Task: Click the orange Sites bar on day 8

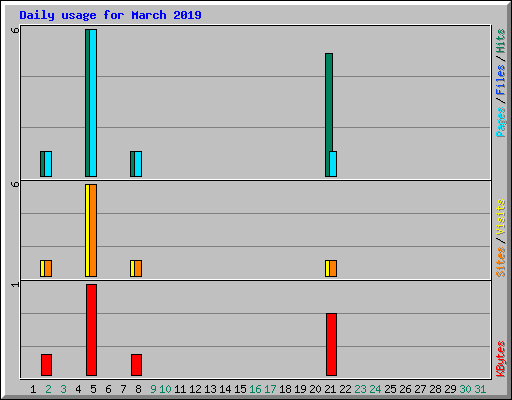Action: [138, 269]
